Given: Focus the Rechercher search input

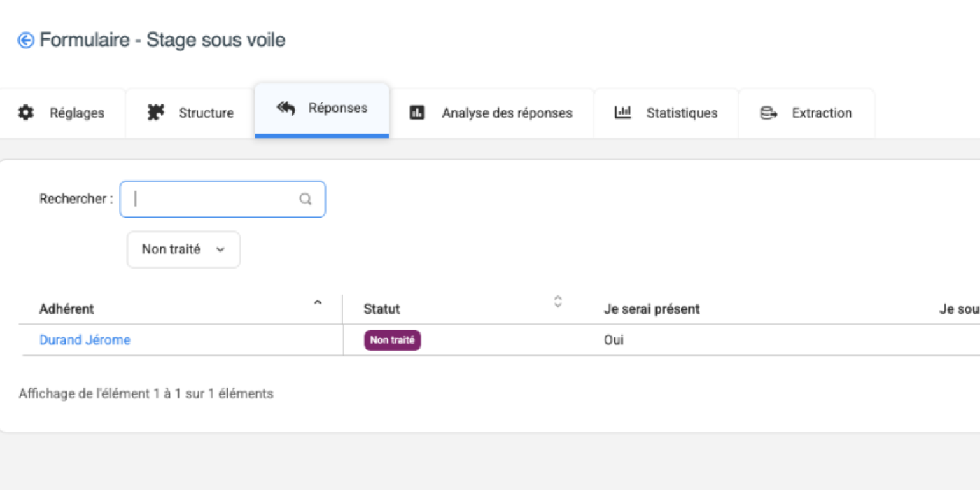Looking at the screenshot, I should click(213, 199).
